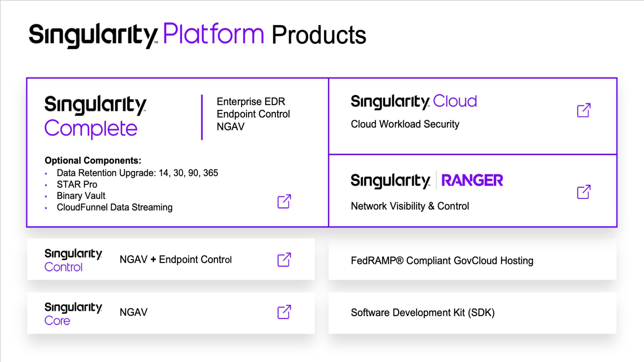644x362 pixels.
Task: Click the Singularity Platform Products title
Action: pos(197,35)
